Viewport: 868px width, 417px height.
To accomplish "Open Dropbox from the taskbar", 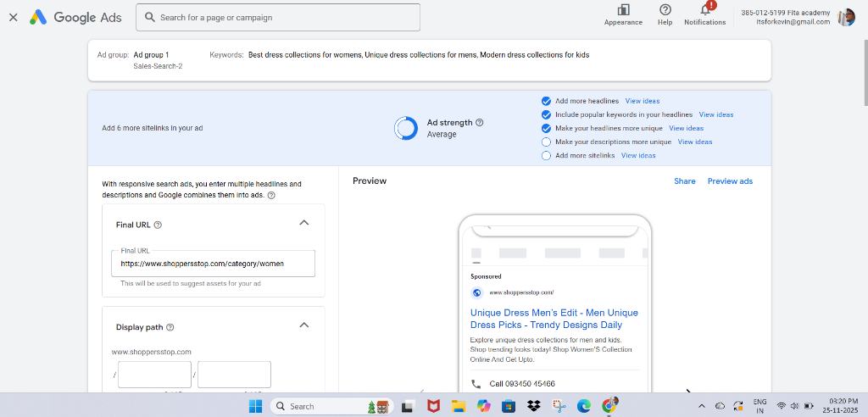I will pos(534,406).
